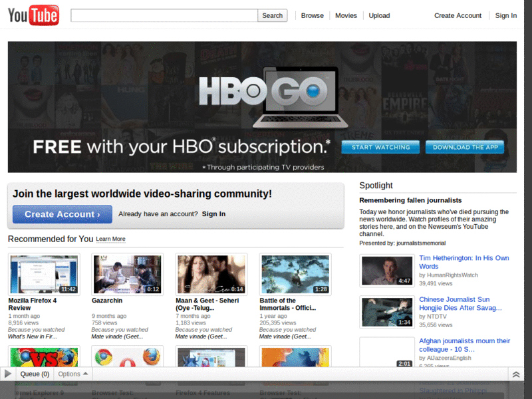The width and height of the screenshot is (532, 399).
Task: Expand the queue bar with double chevron
Action: coord(516,374)
